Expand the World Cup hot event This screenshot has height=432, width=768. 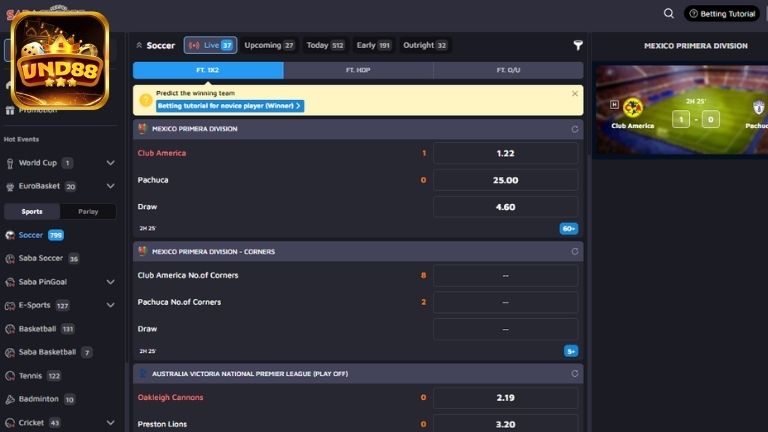pos(109,163)
